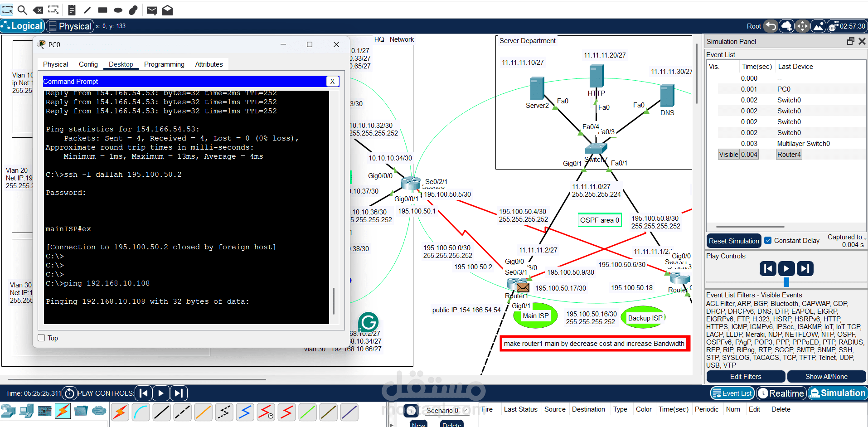Click the Server2 device icon
This screenshot has height=427, width=868.
pos(537,88)
